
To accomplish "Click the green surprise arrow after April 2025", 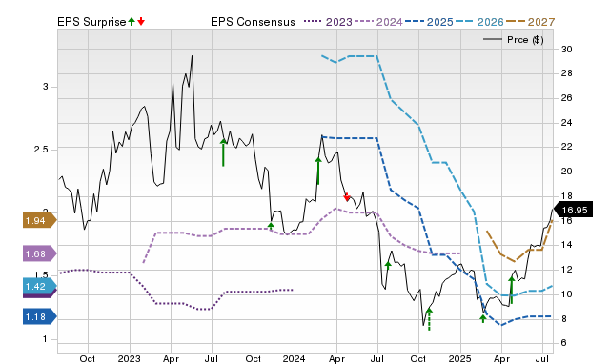I will (512, 290).
